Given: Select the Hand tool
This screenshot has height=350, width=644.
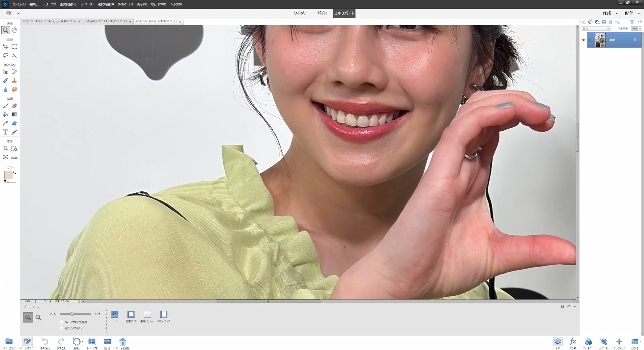Looking at the screenshot, I should (x=14, y=30).
